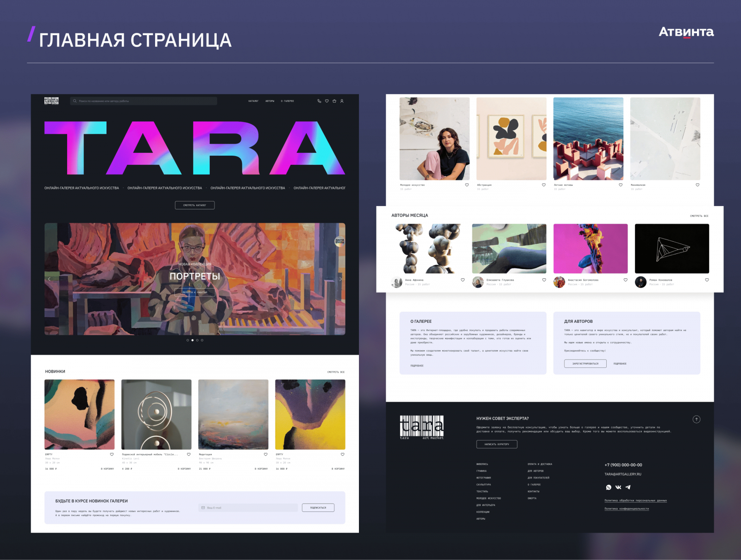Toggle the favorite heart for author Анна Афонина
Screen dimensions: 741x560
click(463, 280)
